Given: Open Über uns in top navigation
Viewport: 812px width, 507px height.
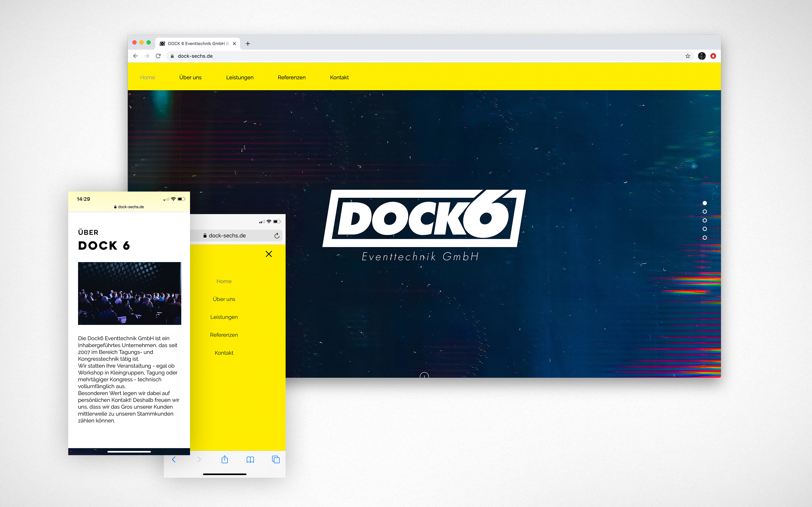Looking at the screenshot, I should [x=190, y=77].
